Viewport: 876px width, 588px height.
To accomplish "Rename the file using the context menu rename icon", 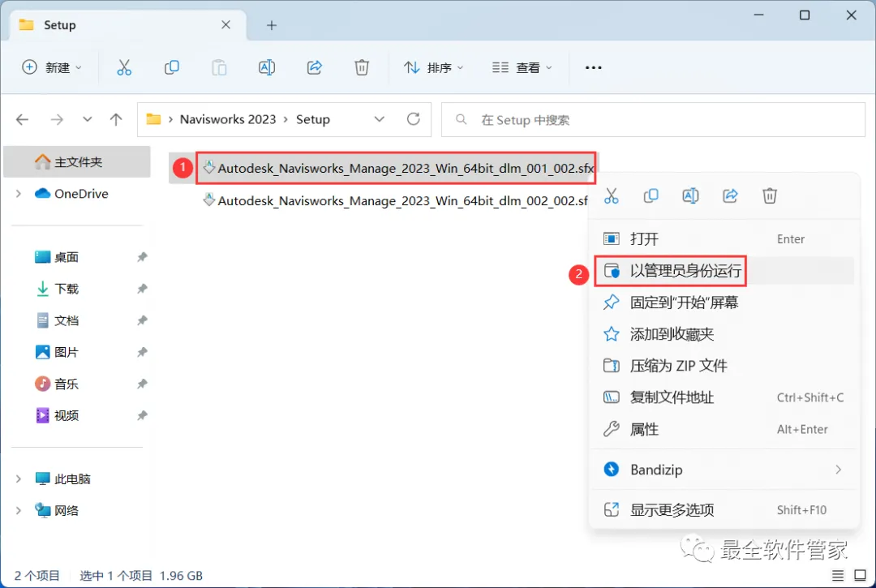I will tap(690, 196).
